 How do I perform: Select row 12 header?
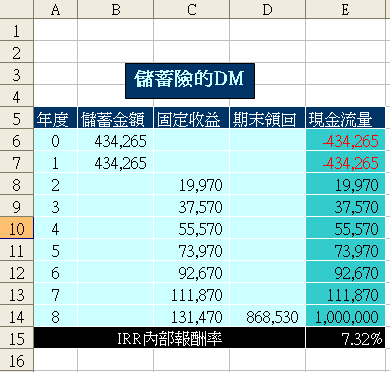click(16, 272)
